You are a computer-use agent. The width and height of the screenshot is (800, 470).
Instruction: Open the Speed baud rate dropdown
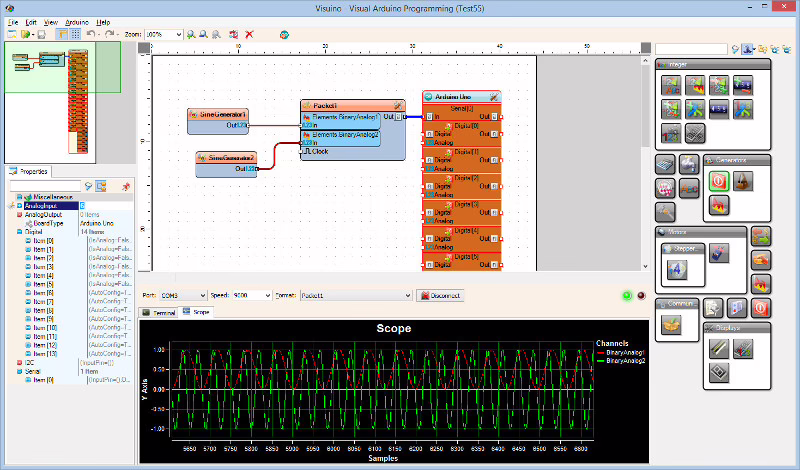click(266, 296)
